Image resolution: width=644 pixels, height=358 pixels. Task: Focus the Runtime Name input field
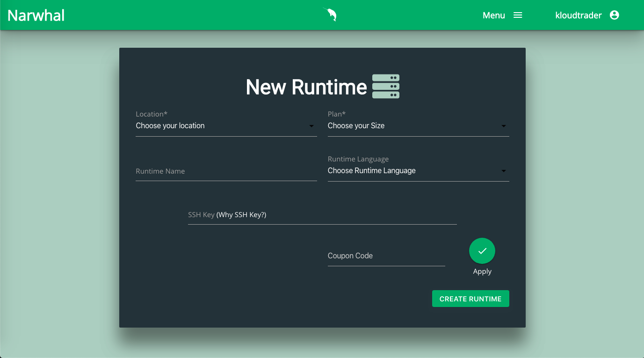tap(226, 171)
